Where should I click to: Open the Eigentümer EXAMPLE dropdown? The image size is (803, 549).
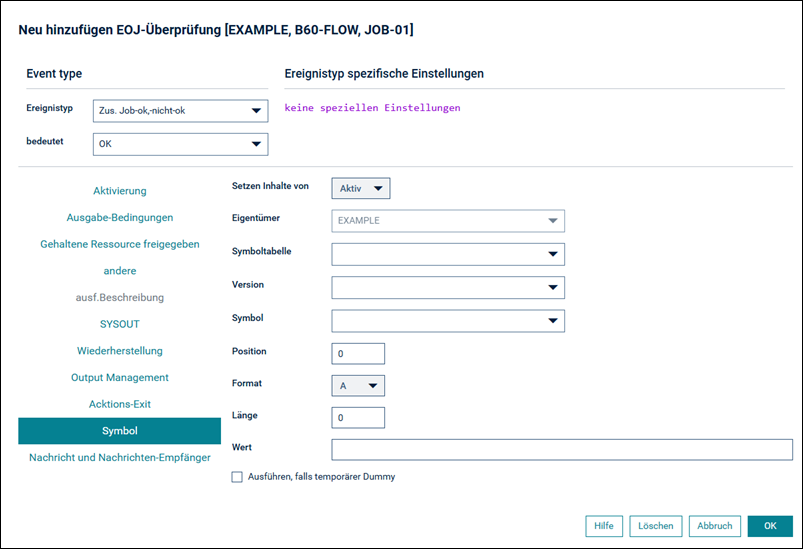pyautogui.click(x=448, y=221)
